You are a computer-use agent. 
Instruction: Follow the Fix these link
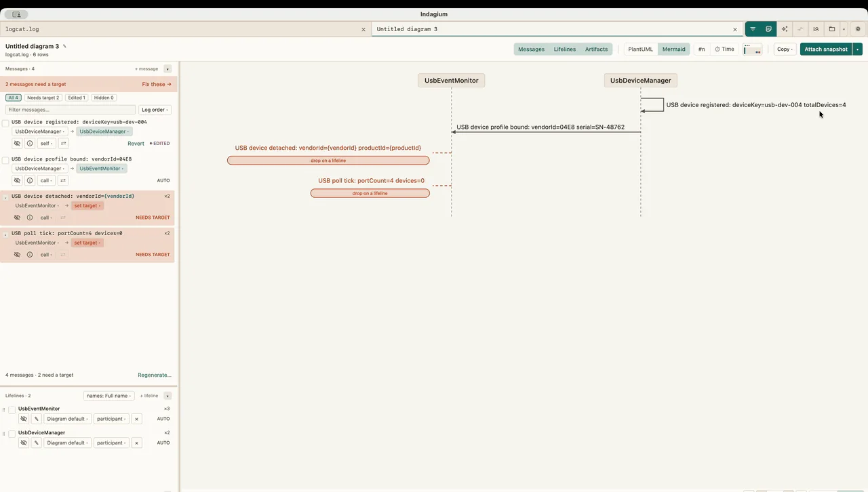pos(157,85)
